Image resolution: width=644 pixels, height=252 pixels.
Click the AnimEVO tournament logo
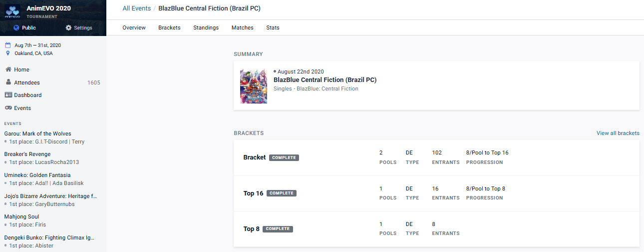point(13,11)
